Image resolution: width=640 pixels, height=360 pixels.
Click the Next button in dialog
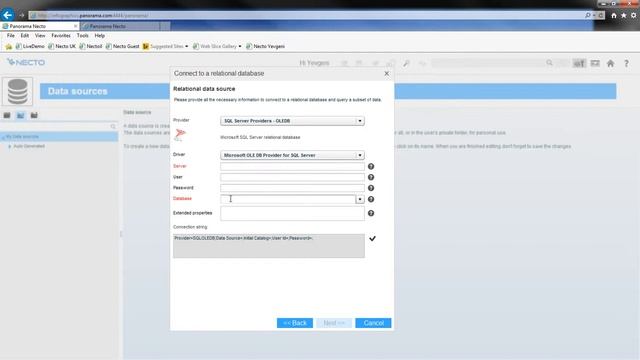coord(334,323)
